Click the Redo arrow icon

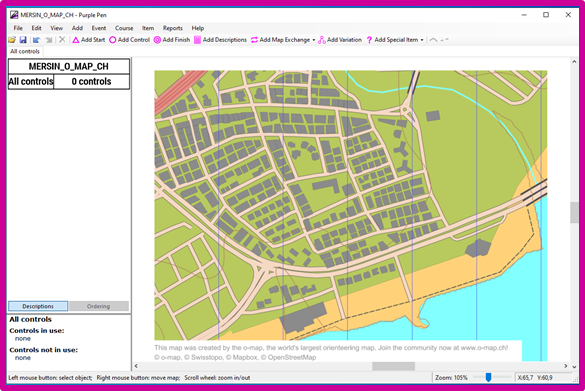pyautogui.click(x=49, y=40)
